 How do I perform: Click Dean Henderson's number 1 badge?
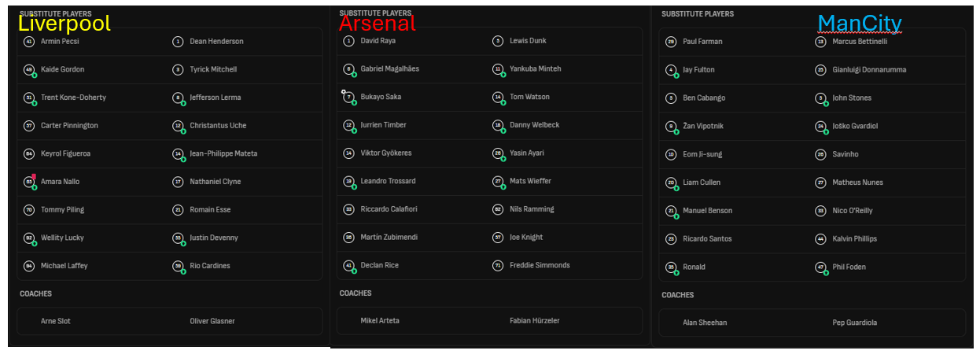[x=179, y=42]
